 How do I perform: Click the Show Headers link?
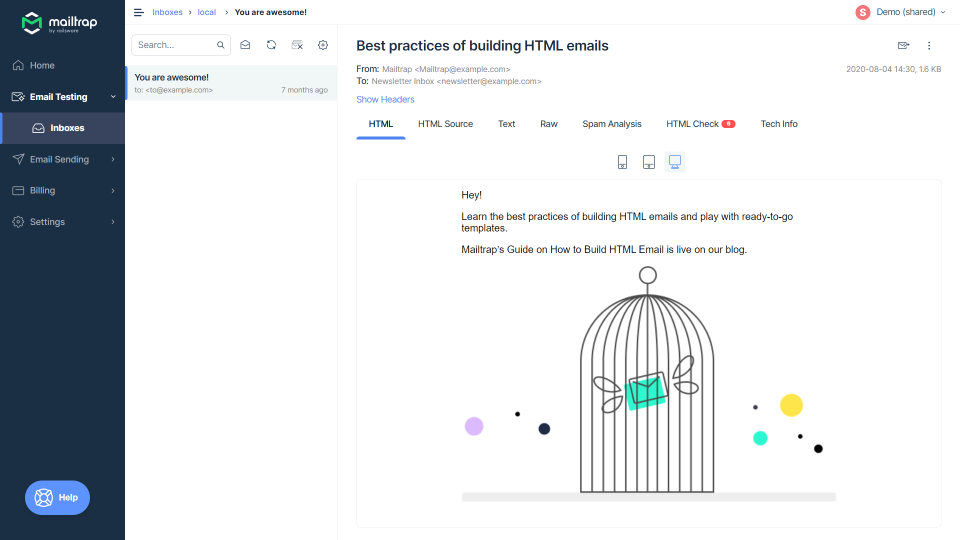pyautogui.click(x=385, y=99)
